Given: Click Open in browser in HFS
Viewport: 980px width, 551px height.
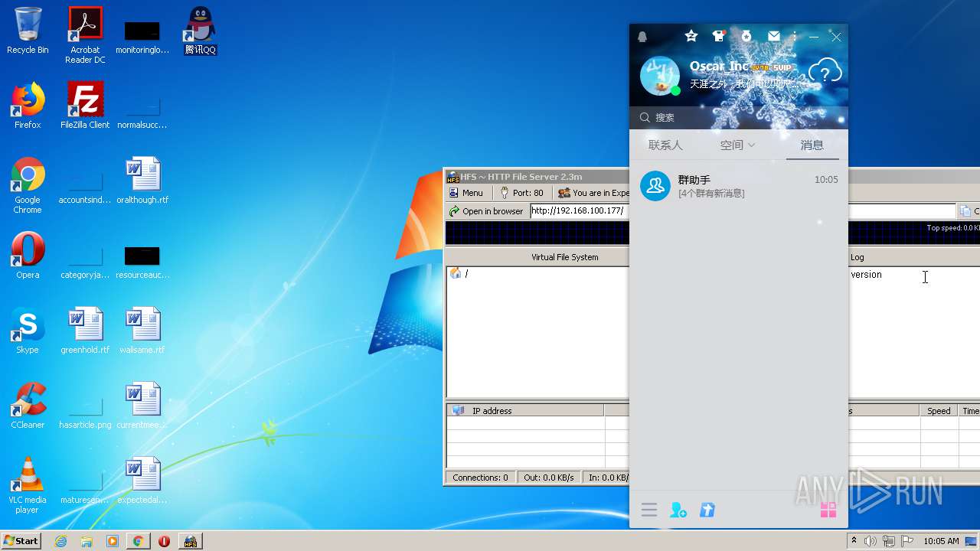Looking at the screenshot, I should click(486, 211).
